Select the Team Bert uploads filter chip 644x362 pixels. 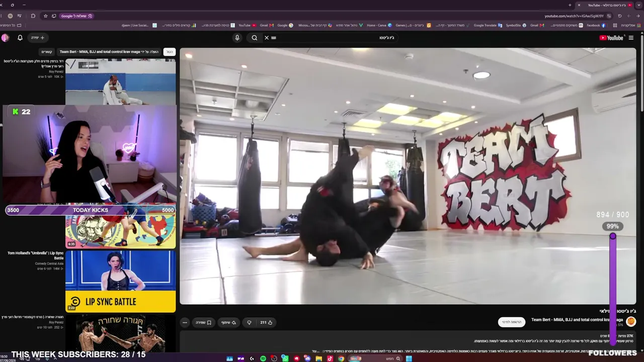109,52
